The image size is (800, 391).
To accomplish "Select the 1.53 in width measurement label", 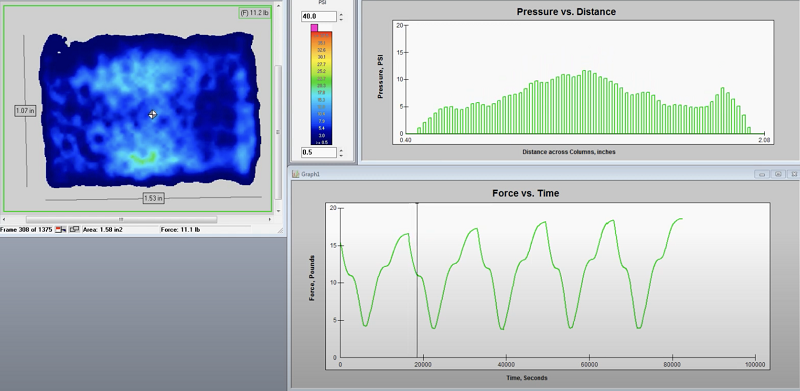I will tap(154, 199).
